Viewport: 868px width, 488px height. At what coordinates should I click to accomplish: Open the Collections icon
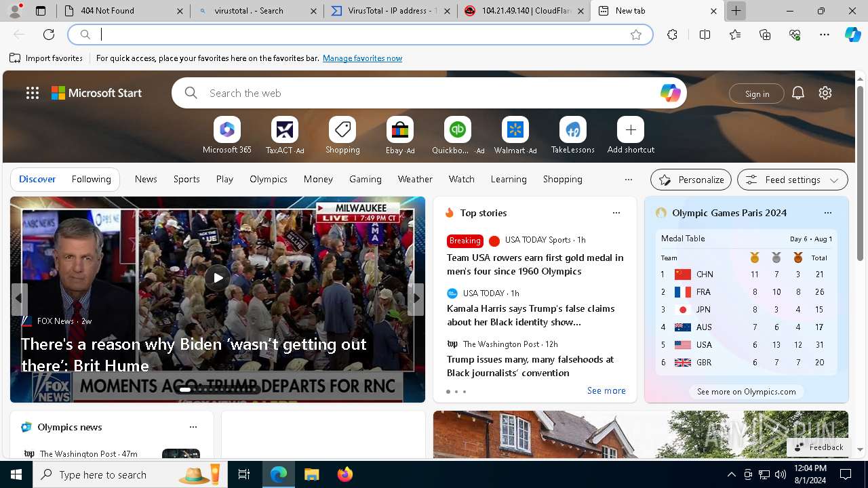tap(765, 35)
